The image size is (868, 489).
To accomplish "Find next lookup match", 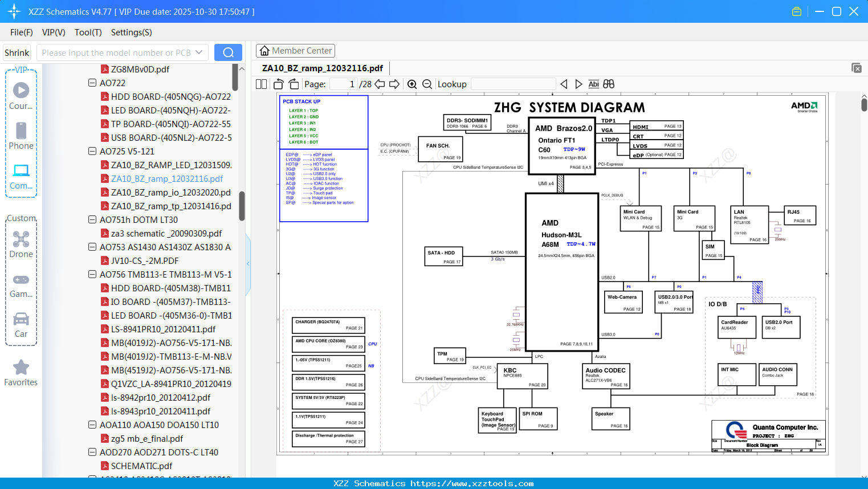I will tap(578, 84).
